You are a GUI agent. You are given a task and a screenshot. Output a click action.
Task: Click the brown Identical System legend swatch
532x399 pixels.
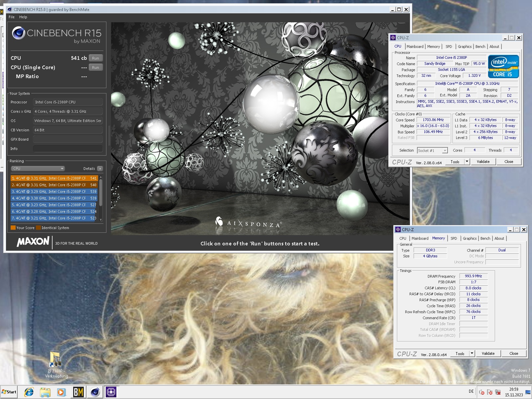point(39,228)
